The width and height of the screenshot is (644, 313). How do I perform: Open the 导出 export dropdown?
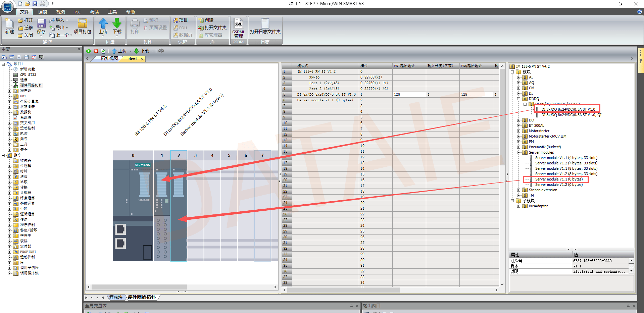[67, 28]
